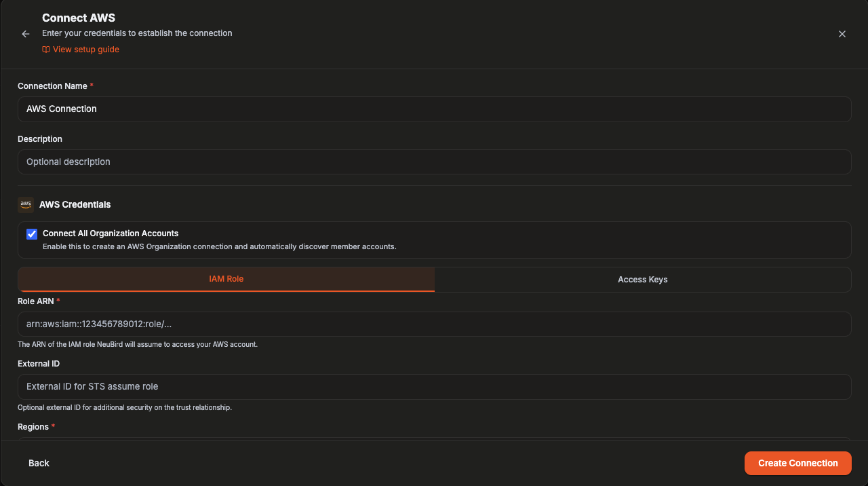Screen dimensions: 868x486
Task: Close the Connect AWS dialog
Action: click(x=842, y=34)
